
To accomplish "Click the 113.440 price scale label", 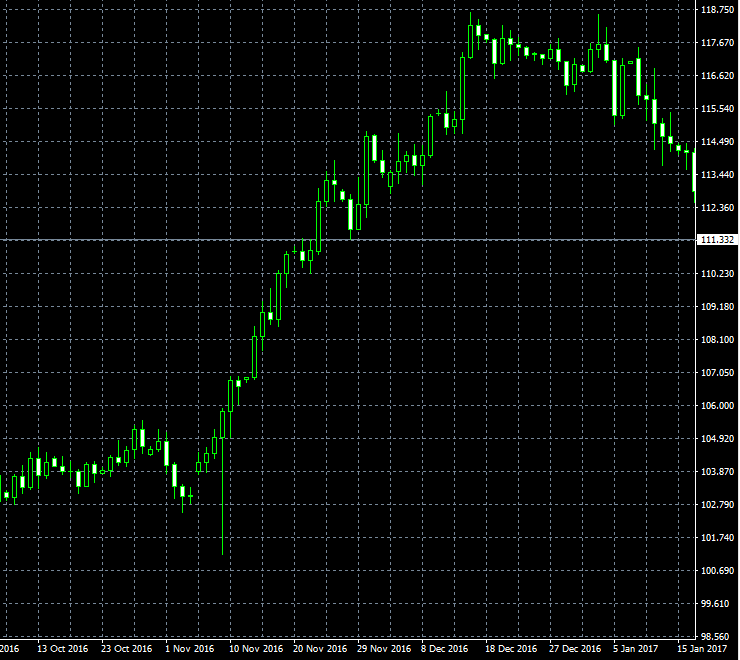I will (717, 175).
